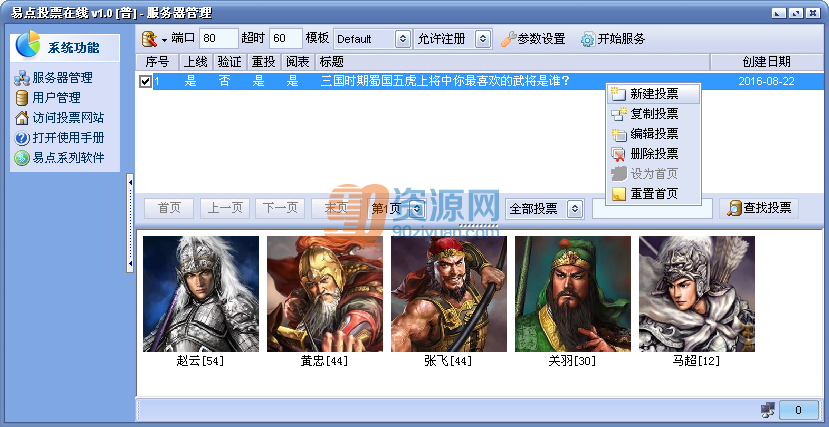Click the date 2016-08-22 cell
The height and width of the screenshot is (427, 829).
[x=766, y=82]
